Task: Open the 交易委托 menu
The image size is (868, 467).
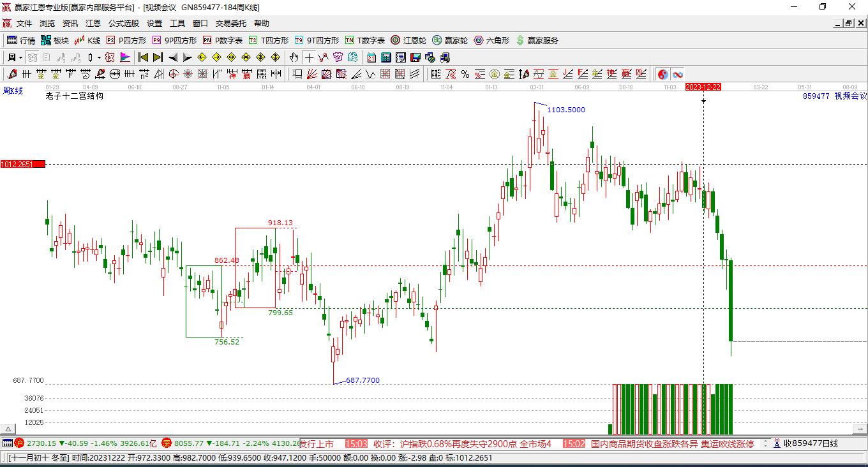Action: 231,24
